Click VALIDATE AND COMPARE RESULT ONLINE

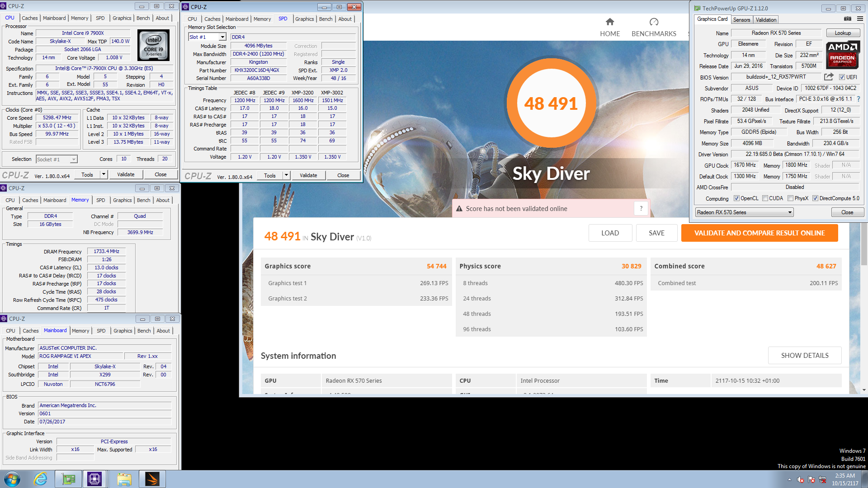click(759, 233)
